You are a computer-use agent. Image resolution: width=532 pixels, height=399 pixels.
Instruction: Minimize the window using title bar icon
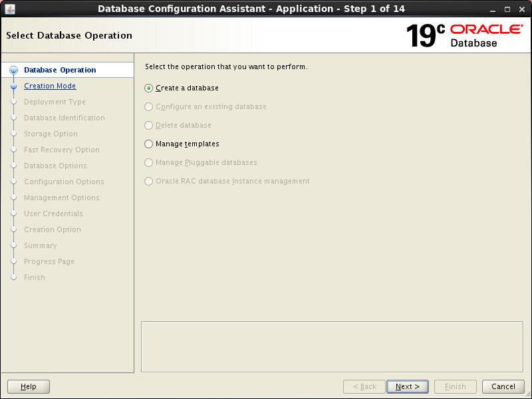(x=493, y=9)
